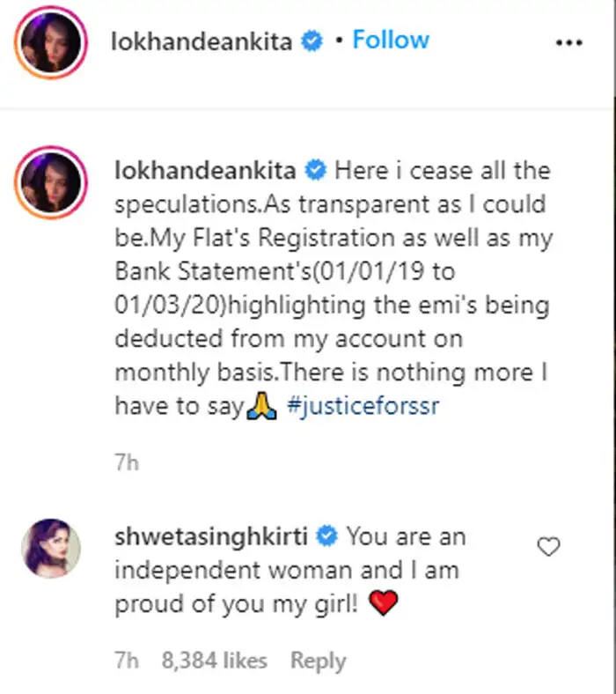Screen dimensions: 616x694
Task: Reply to shwetasinghkirti's comment
Action: click(x=318, y=661)
